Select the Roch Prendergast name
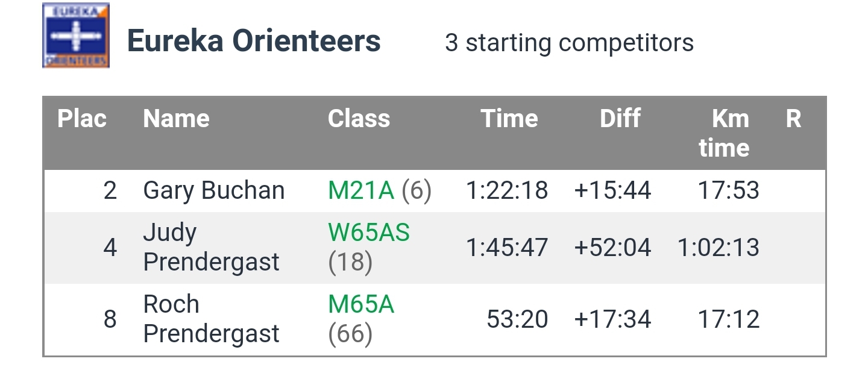Viewport: 868px width, 385px height. pos(211,319)
